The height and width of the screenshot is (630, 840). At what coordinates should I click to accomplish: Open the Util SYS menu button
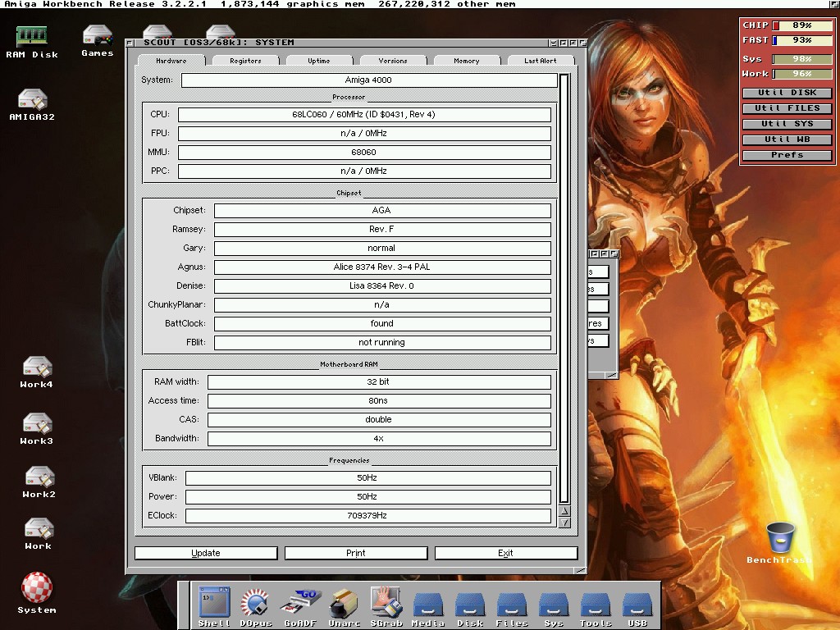coord(787,124)
